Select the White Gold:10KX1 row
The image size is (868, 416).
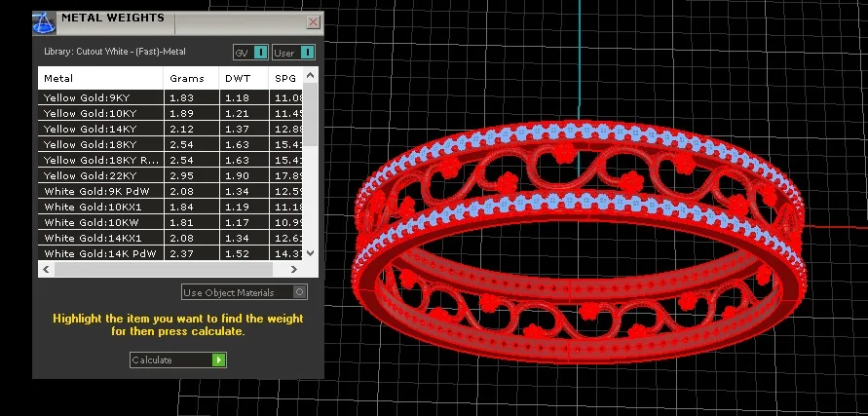tap(170, 207)
